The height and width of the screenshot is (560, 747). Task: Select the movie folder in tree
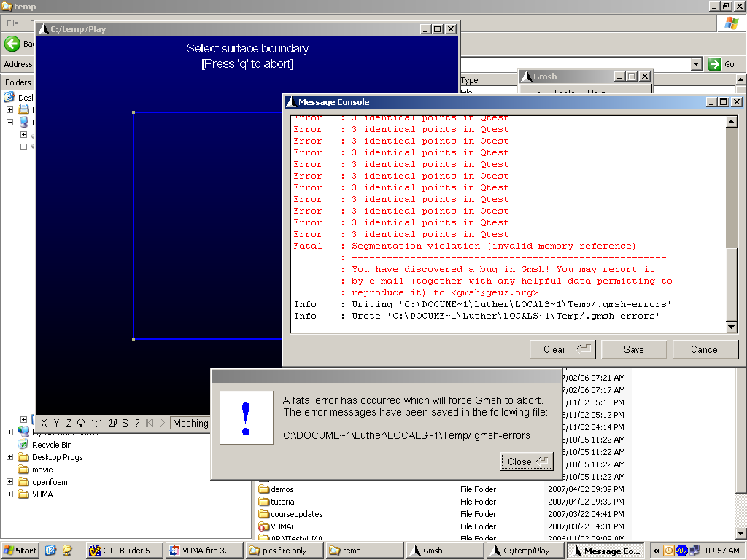coord(42,470)
